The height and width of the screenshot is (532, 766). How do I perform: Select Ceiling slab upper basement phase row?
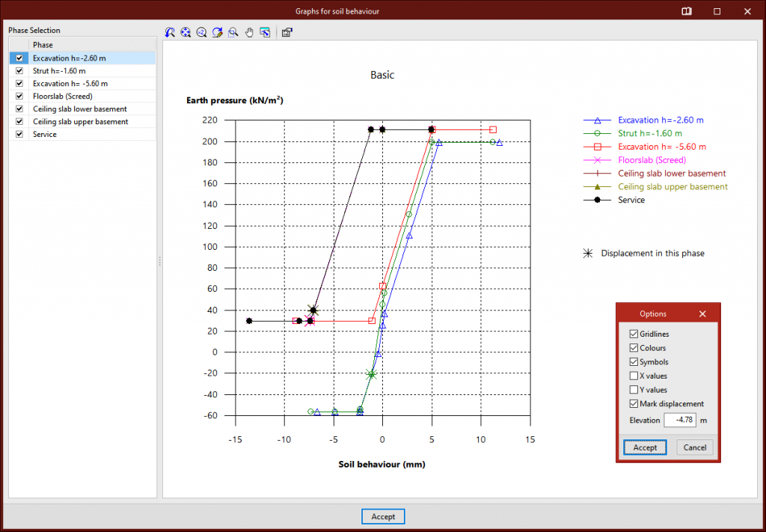coord(80,122)
